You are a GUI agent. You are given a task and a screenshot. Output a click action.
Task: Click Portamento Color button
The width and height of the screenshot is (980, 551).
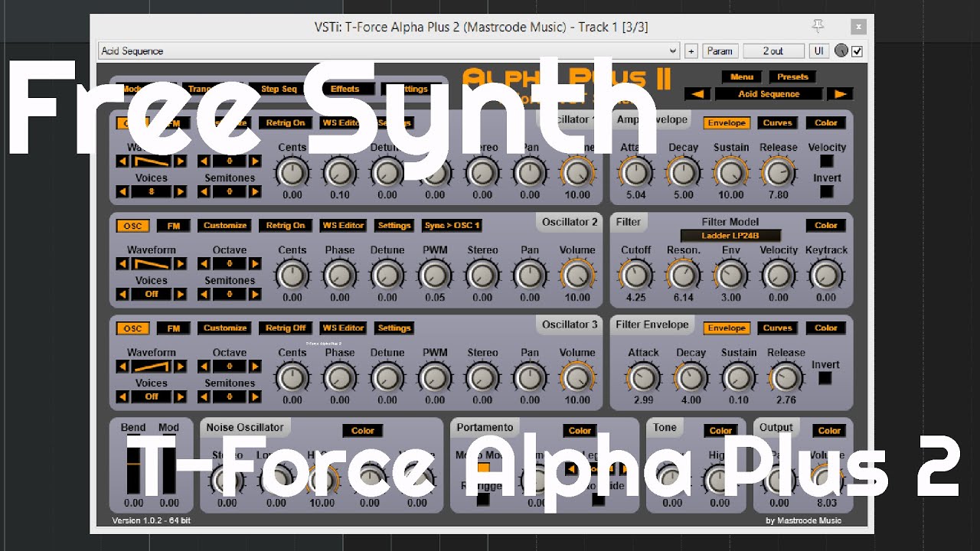click(580, 431)
